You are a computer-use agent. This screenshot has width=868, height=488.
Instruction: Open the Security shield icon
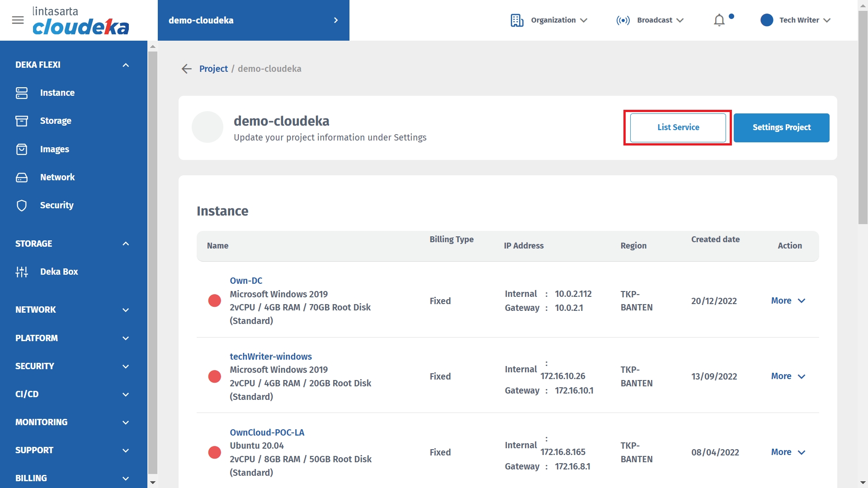pos(22,206)
